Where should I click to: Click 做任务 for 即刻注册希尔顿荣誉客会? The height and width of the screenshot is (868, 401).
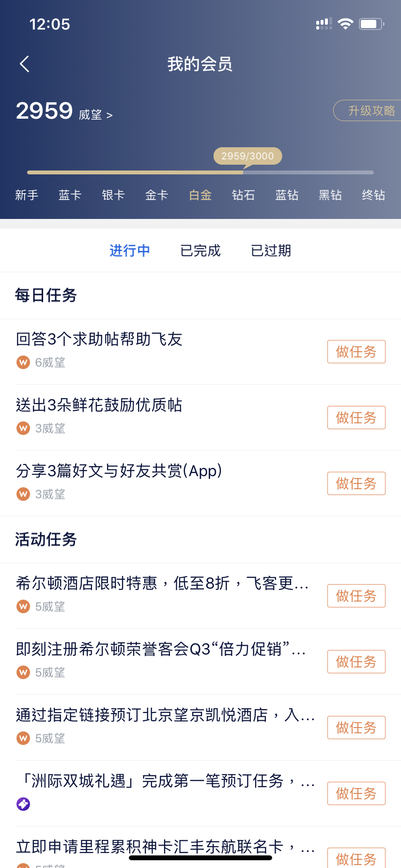356,662
